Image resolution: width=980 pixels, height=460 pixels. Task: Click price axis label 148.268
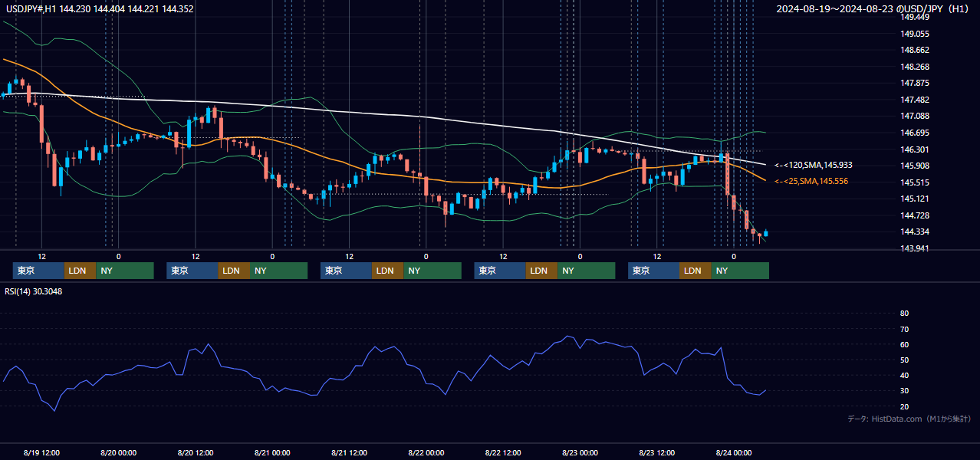click(x=915, y=67)
